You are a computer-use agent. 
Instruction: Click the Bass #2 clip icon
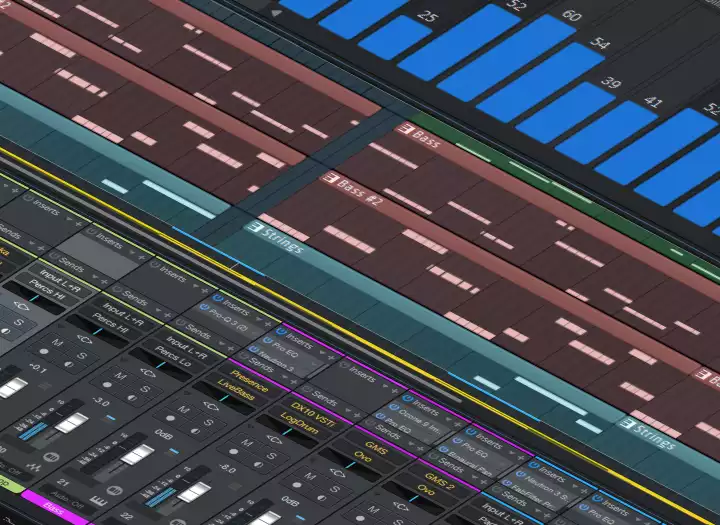pyautogui.click(x=328, y=180)
